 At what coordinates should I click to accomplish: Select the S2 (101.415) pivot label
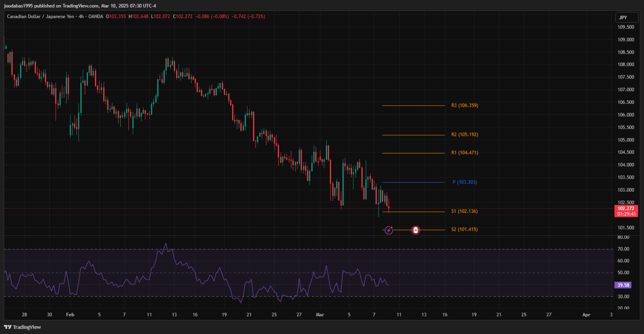click(465, 229)
